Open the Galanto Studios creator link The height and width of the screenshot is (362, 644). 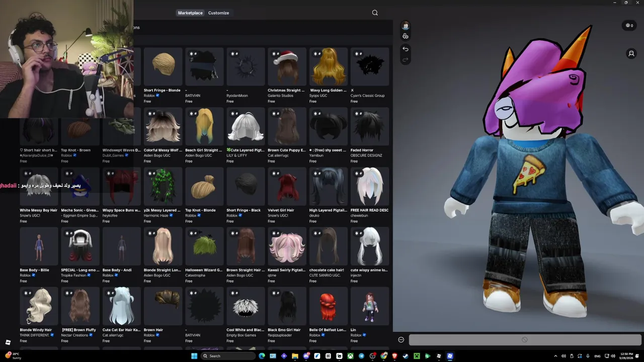coord(280,96)
